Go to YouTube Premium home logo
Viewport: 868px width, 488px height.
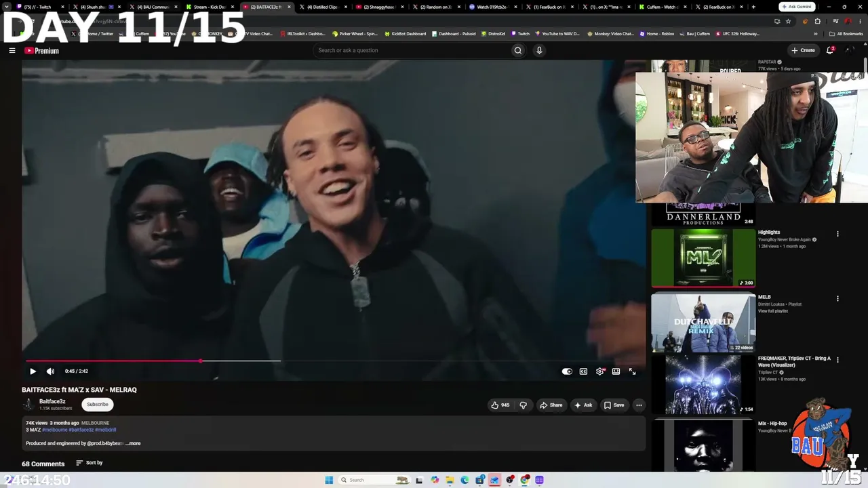41,51
